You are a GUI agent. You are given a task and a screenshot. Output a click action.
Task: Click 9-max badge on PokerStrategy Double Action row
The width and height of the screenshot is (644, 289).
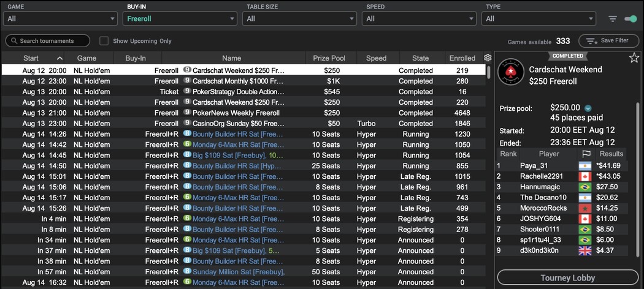187,91
